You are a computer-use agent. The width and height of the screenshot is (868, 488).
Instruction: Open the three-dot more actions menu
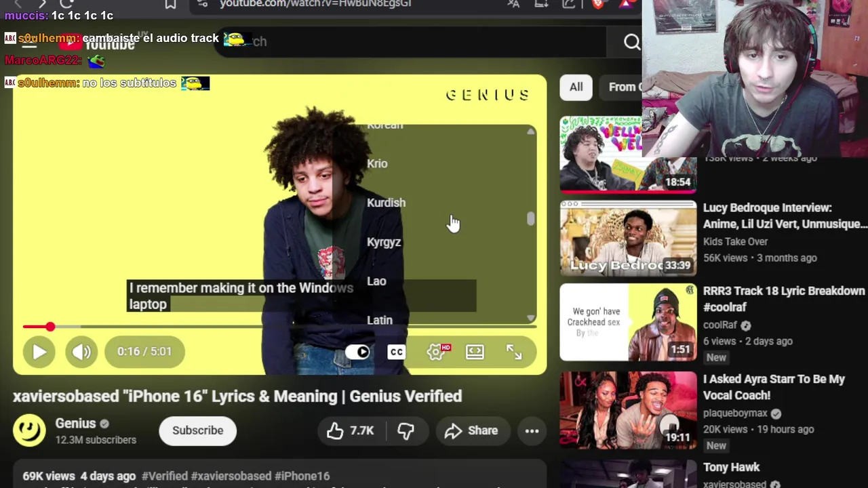(532, 430)
